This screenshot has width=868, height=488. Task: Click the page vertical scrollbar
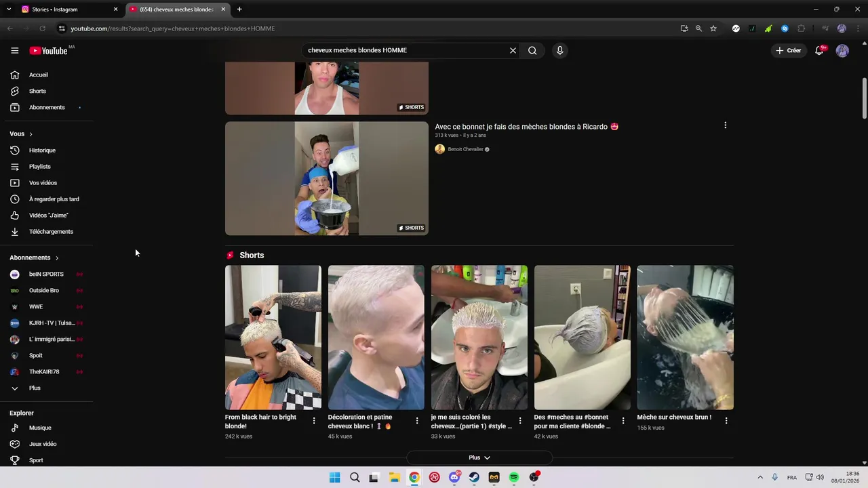tap(864, 98)
